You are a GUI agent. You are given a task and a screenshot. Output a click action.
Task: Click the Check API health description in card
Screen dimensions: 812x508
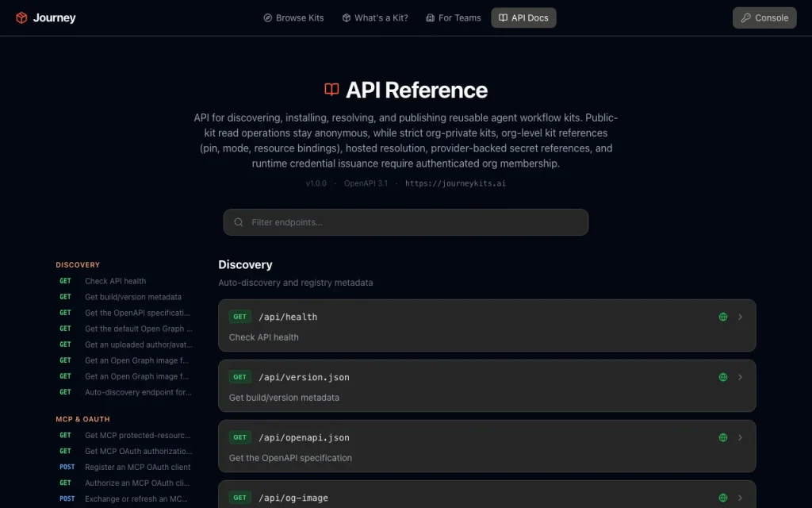[263, 337]
